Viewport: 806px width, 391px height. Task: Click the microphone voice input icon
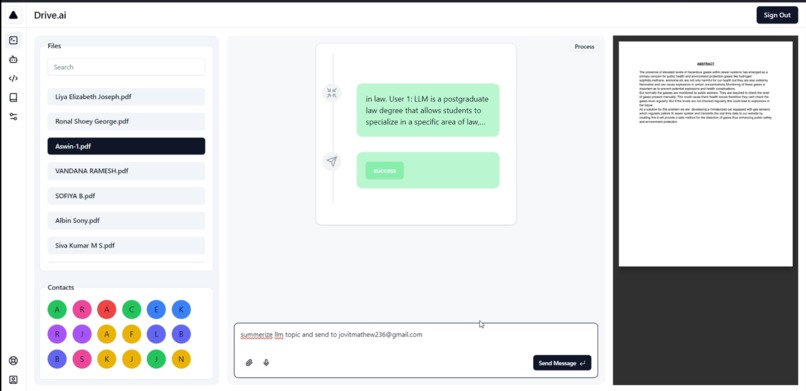266,363
